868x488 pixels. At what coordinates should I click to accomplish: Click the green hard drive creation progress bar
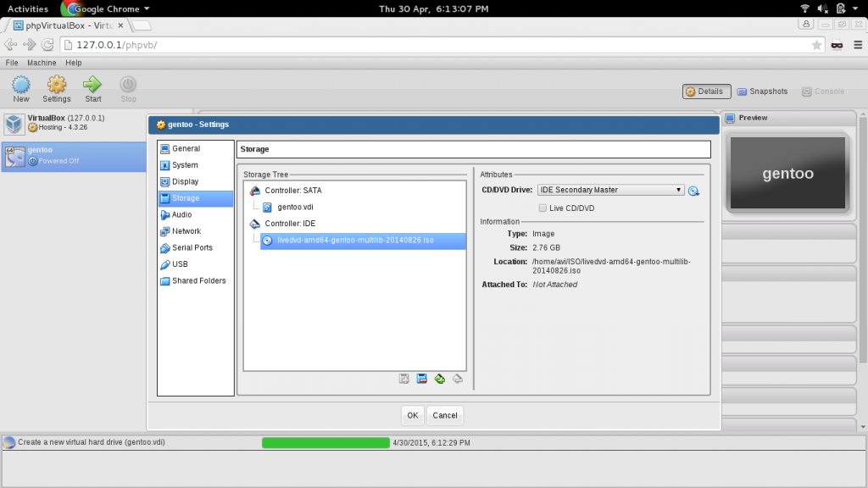coord(325,442)
